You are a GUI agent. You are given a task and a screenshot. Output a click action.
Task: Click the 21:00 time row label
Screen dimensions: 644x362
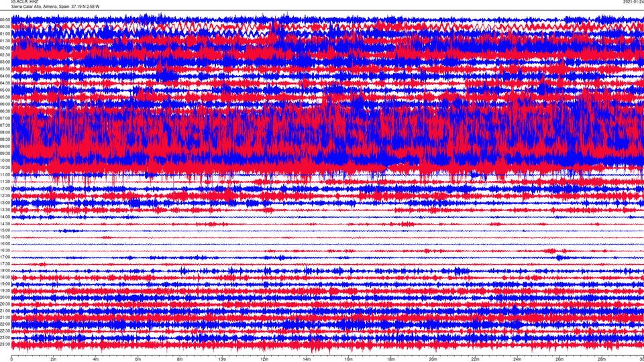[x=5, y=310]
